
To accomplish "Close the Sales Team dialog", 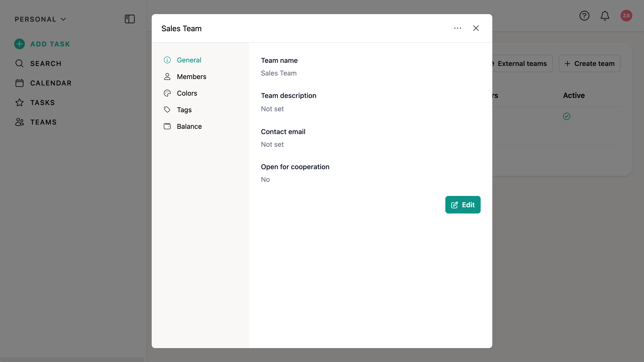I will pyautogui.click(x=476, y=28).
